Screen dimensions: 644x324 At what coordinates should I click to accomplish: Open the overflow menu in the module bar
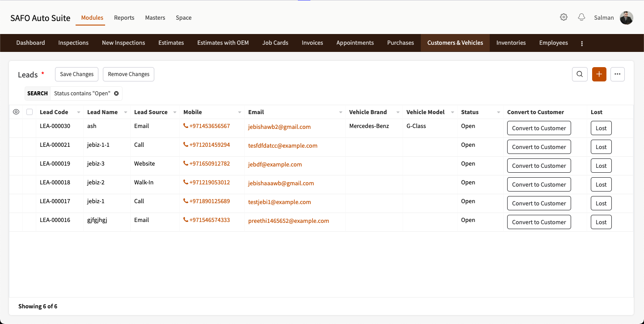tap(581, 43)
